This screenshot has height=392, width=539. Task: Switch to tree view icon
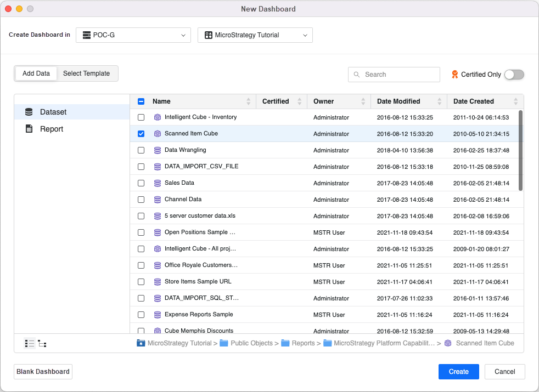click(42, 344)
